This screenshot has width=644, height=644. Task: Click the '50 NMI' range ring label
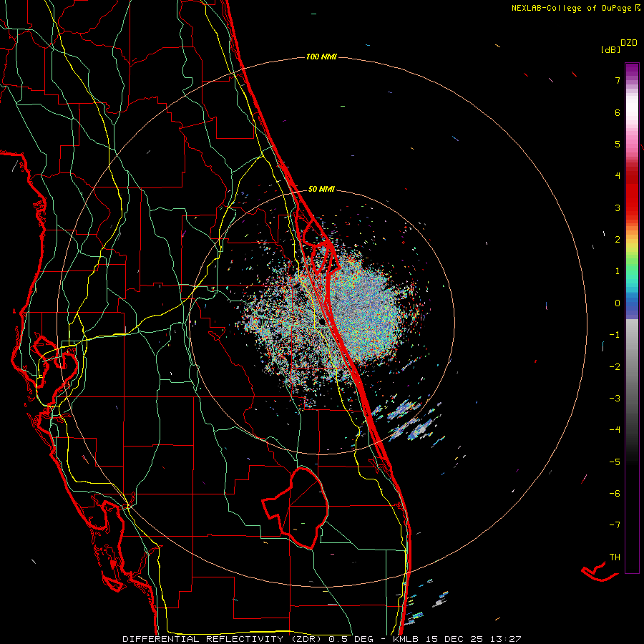[321, 190]
